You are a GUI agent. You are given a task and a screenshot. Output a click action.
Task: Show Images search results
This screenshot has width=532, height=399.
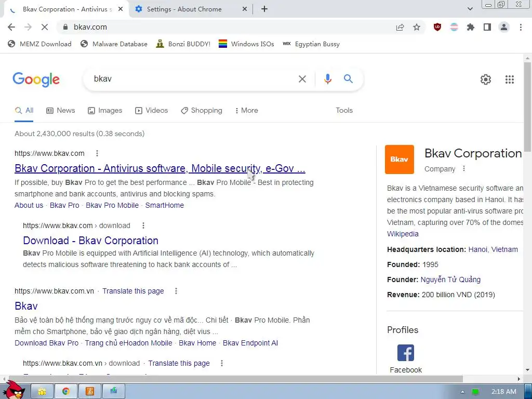(x=105, y=111)
